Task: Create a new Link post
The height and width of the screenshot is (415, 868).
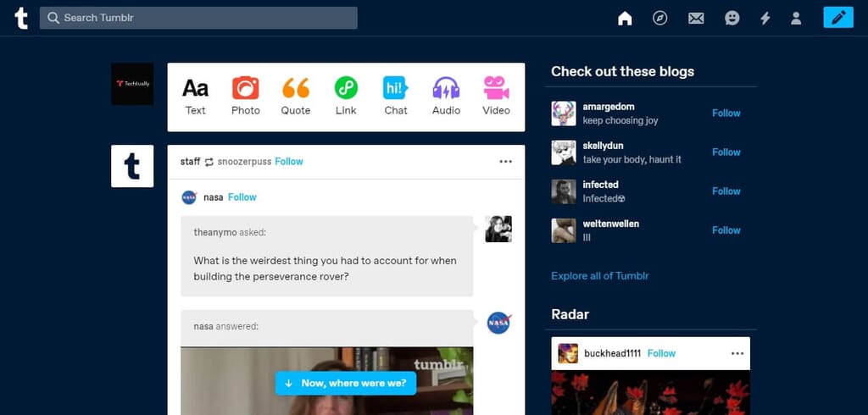Action: 346,97
